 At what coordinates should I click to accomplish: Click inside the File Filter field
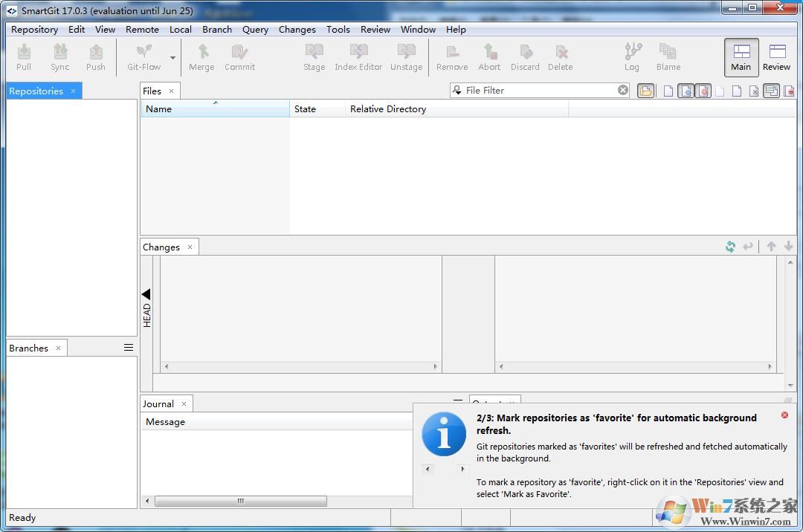pyautogui.click(x=535, y=89)
